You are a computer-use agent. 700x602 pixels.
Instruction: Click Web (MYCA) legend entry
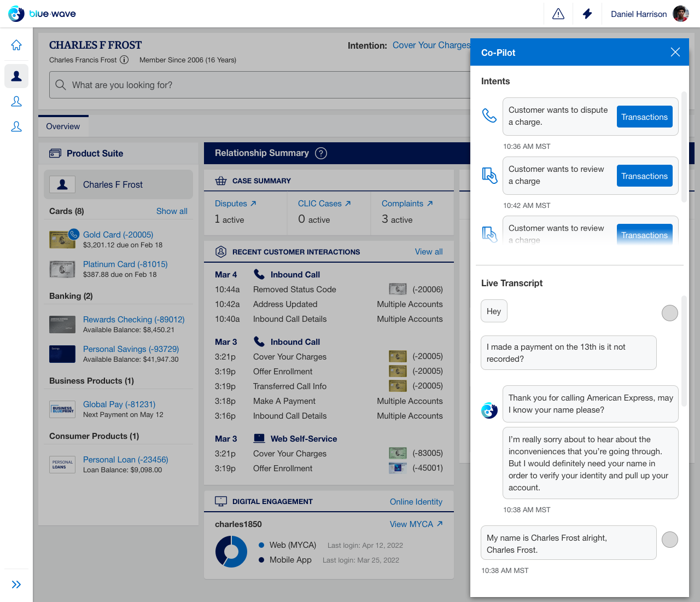pos(288,545)
